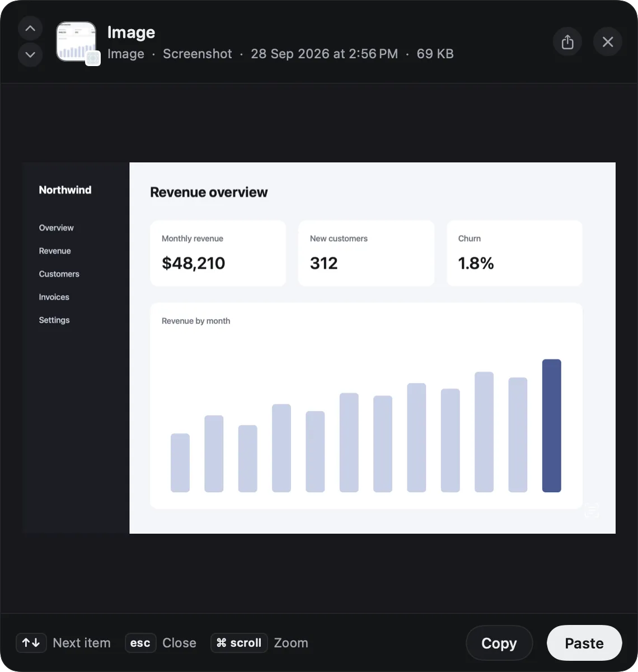Open Customers in the Northwind sidebar
The width and height of the screenshot is (638, 672).
pyautogui.click(x=59, y=274)
